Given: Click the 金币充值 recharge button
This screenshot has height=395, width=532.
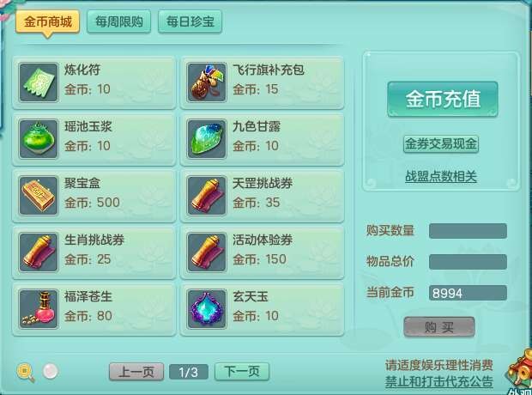Looking at the screenshot, I should click(x=443, y=99).
